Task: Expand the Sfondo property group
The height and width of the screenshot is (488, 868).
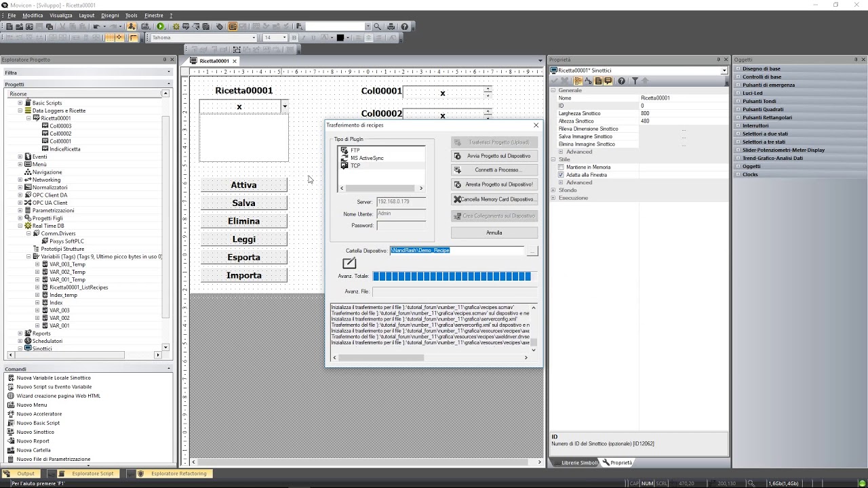Action: (x=553, y=190)
